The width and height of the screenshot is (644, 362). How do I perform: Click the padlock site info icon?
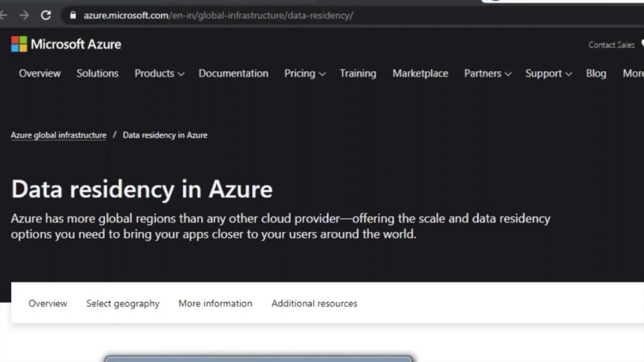73,15
